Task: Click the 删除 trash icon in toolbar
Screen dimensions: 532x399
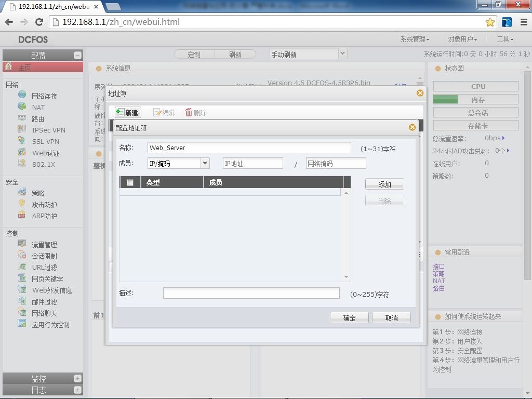Action: pos(189,112)
